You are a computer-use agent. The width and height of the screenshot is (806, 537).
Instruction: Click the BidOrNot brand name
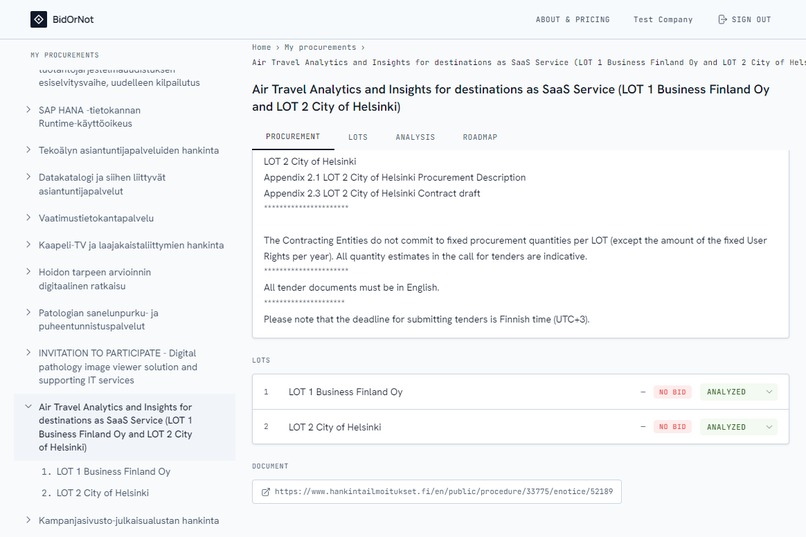point(73,20)
